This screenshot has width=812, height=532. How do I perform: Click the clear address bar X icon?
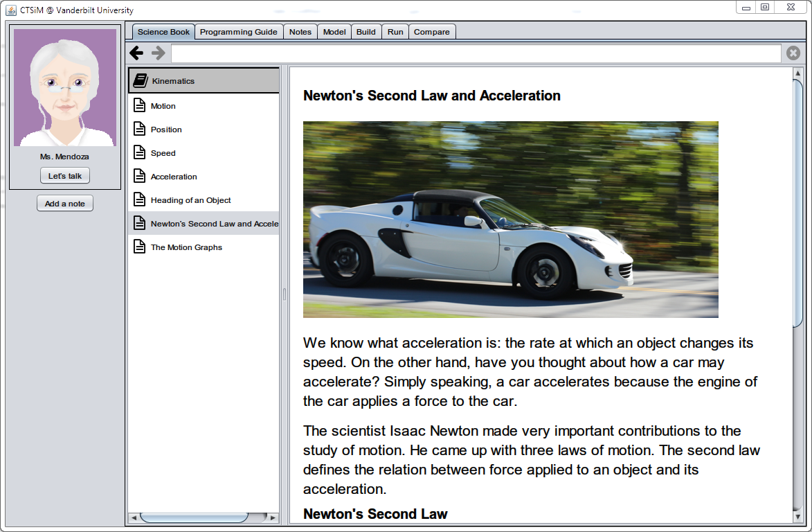(x=793, y=53)
